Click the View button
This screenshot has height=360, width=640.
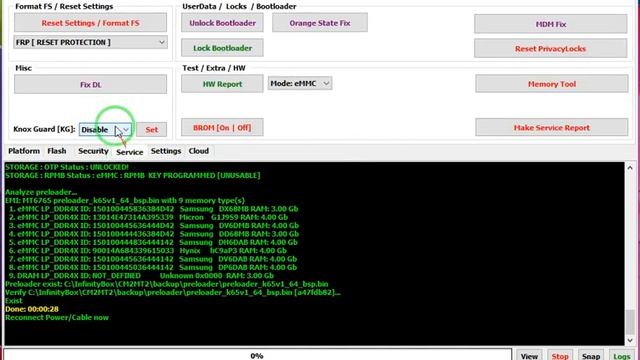coord(529,356)
